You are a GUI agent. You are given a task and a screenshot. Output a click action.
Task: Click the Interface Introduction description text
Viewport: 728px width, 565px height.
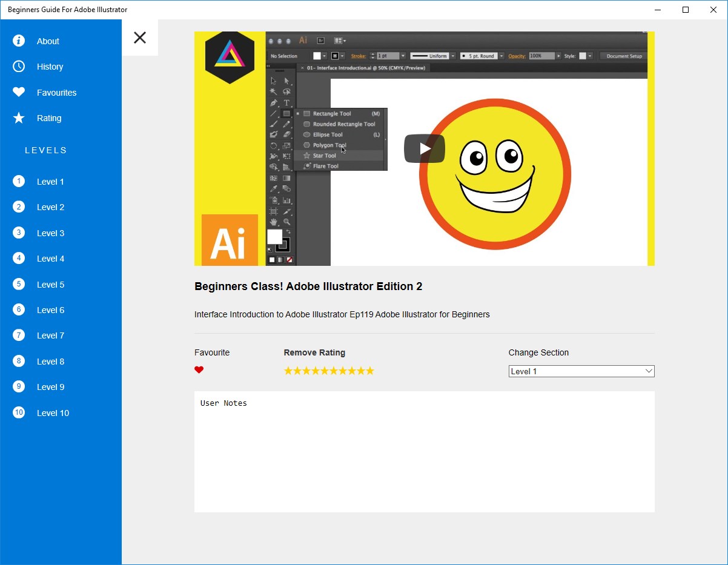click(x=342, y=314)
